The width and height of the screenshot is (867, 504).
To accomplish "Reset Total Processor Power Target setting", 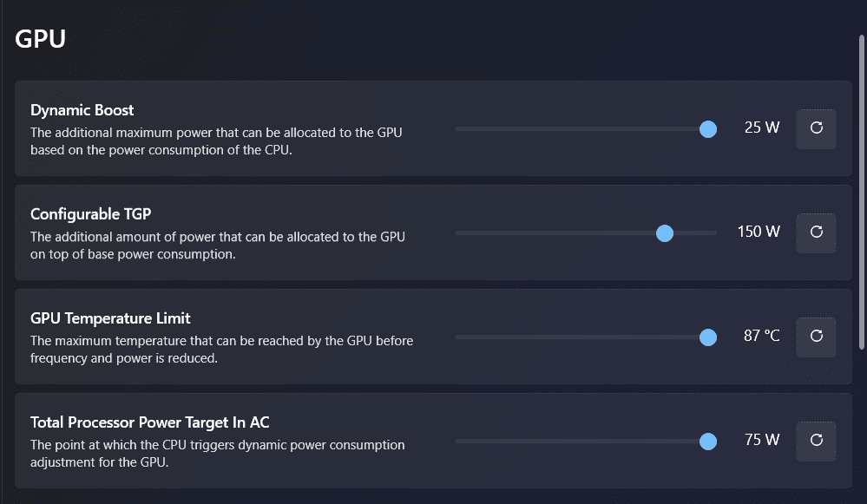I will coord(816,441).
